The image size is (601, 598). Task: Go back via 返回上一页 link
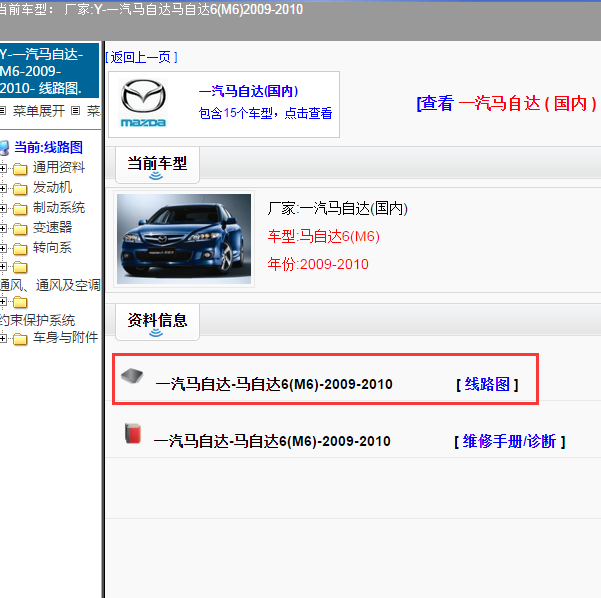tap(141, 58)
